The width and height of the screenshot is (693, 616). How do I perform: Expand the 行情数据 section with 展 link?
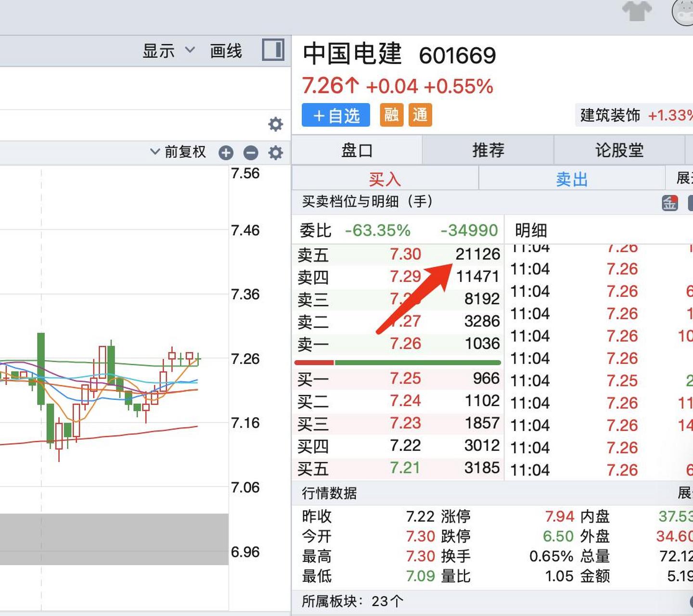pyautogui.click(x=685, y=493)
